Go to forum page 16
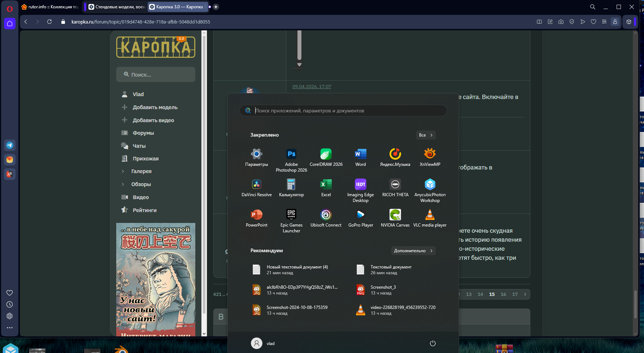The width and height of the screenshot is (644, 353). tap(503, 294)
